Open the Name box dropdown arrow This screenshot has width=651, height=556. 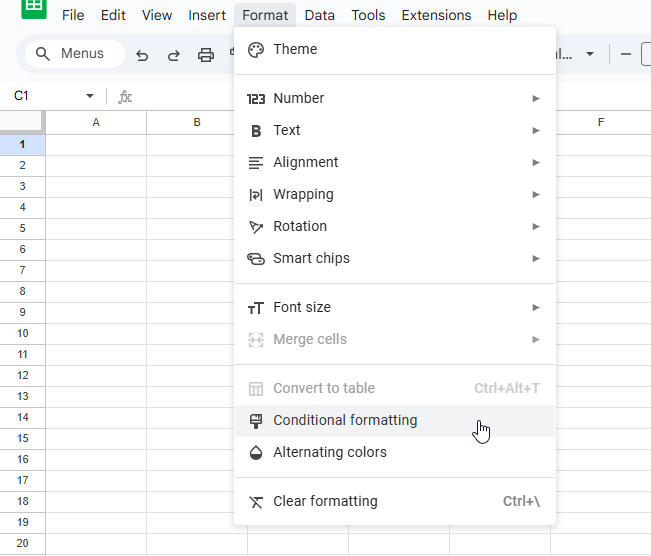coord(90,96)
